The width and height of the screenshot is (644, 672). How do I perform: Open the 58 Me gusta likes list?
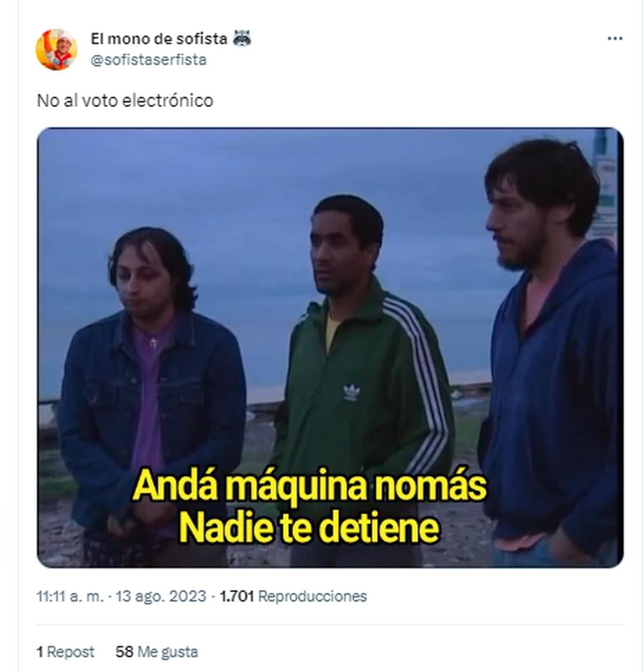(157, 652)
